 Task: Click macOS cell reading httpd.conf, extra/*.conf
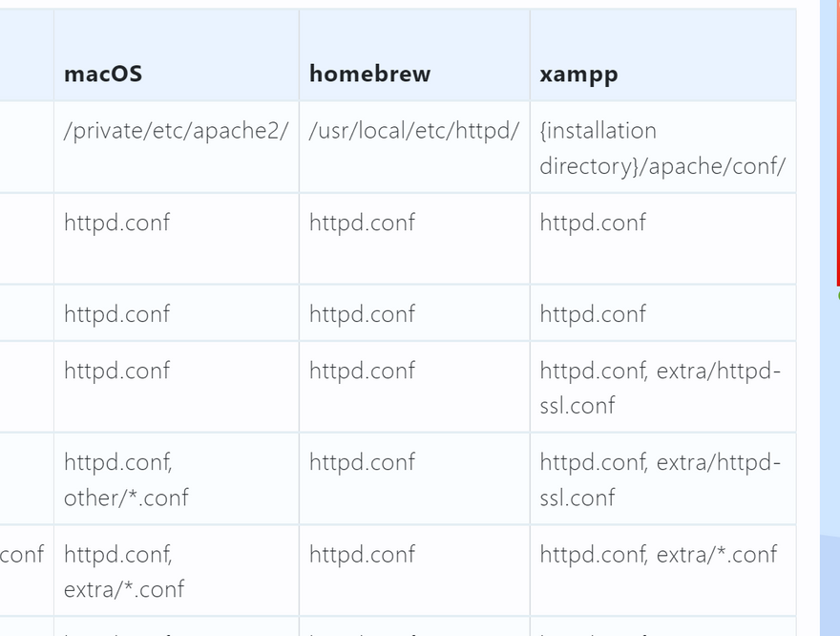[124, 571]
